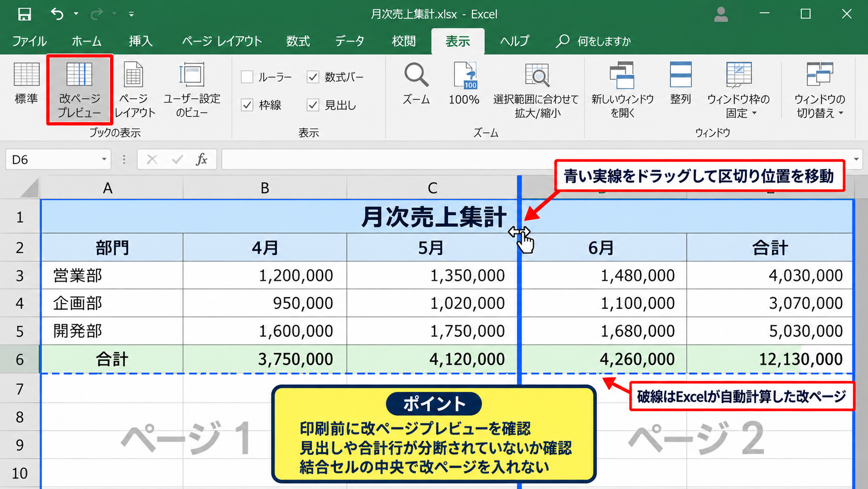Expand the formula bar chevron
Image resolution: width=868 pixels, height=489 pixels.
click(x=856, y=159)
